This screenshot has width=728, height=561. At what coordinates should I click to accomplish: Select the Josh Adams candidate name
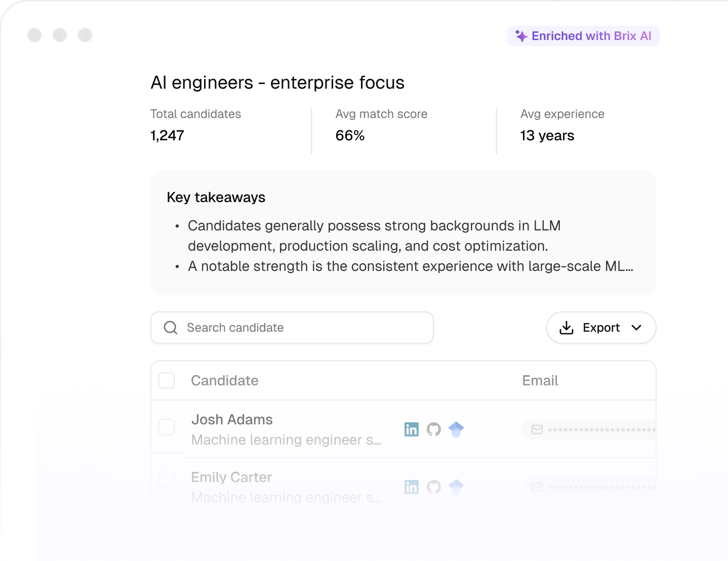pyautogui.click(x=232, y=419)
